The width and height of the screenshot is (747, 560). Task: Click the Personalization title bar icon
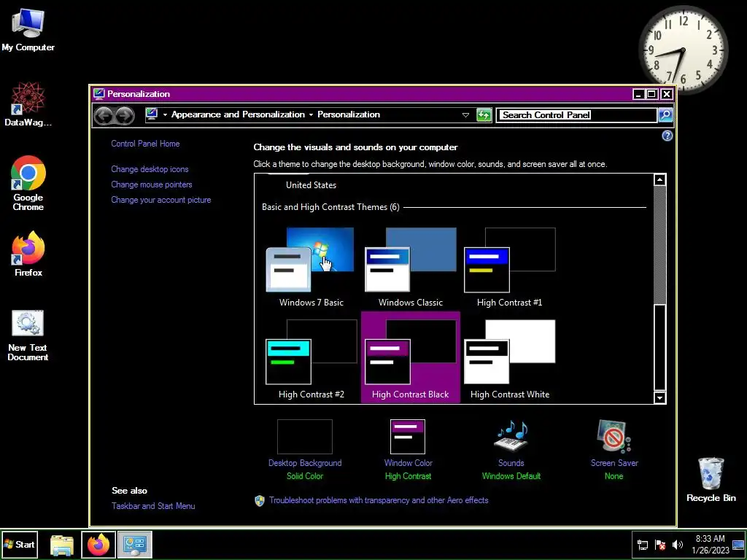click(98, 93)
